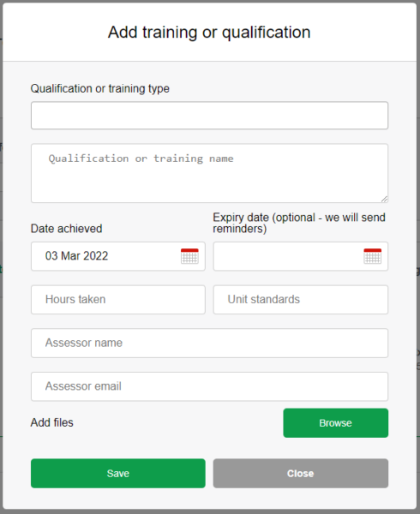Select the Assessor name input
Image resolution: width=420 pixels, height=514 pixels.
click(x=209, y=344)
